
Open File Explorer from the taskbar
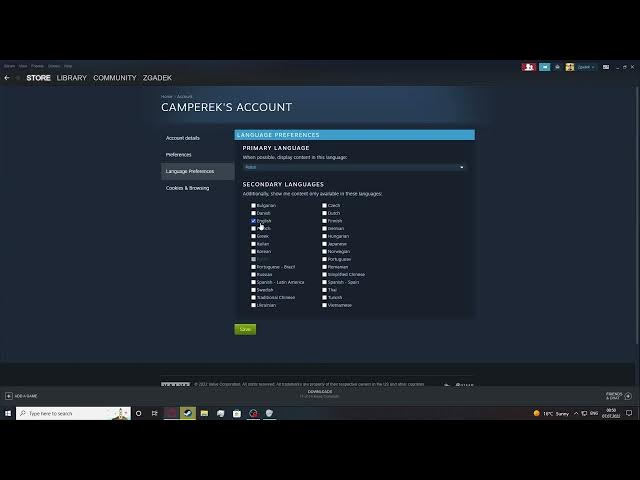[204, 413]
